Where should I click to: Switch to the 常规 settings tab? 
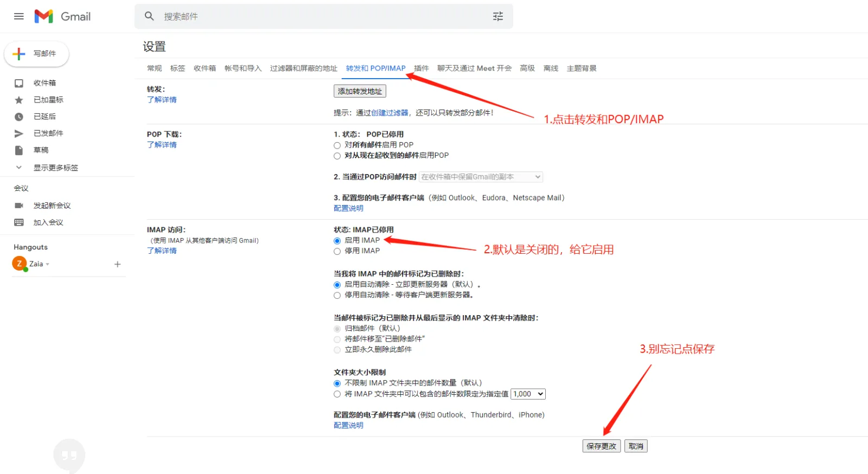tap(155, 68)
